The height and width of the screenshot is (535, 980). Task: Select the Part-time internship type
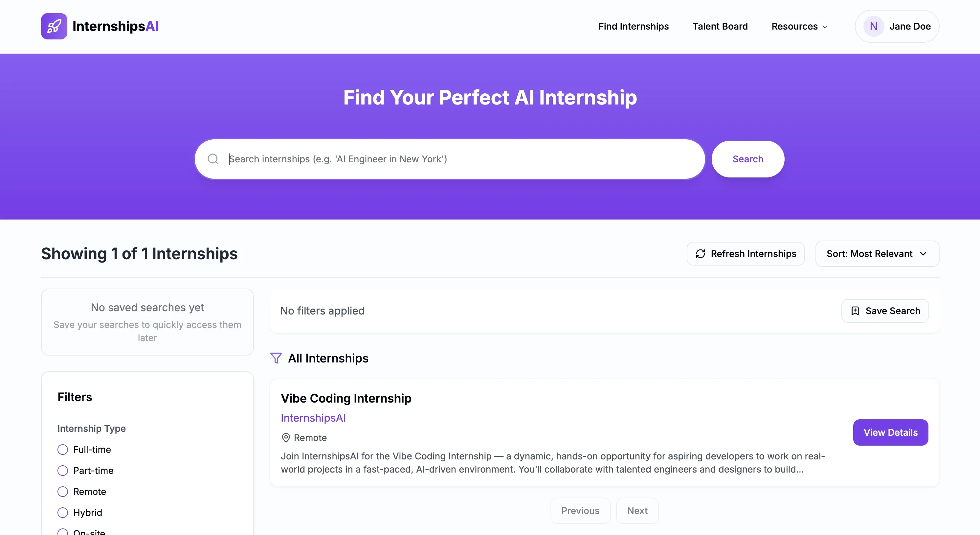point(63,471)
